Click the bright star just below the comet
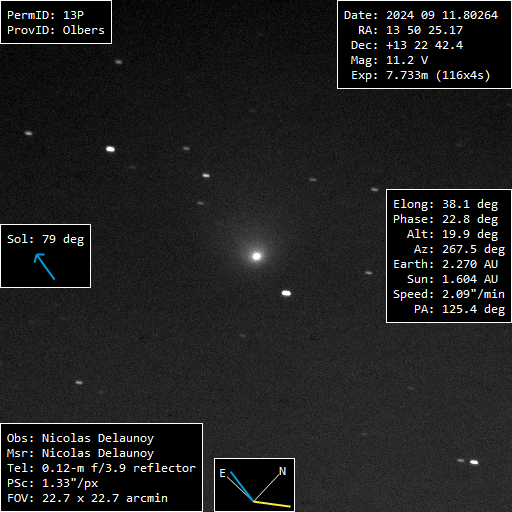The image size is (512, 512). click(x=286, y=293)
